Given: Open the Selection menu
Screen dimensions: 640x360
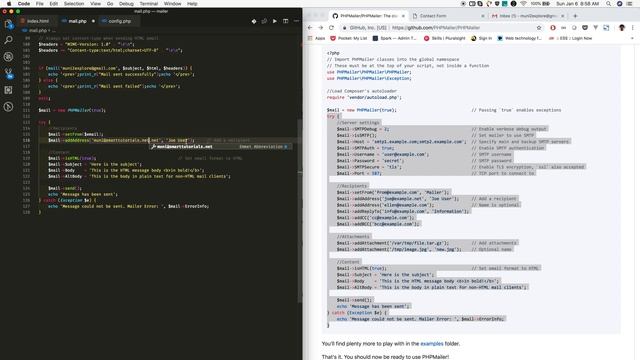Looking at the screenshot, I should coord(74,4).
